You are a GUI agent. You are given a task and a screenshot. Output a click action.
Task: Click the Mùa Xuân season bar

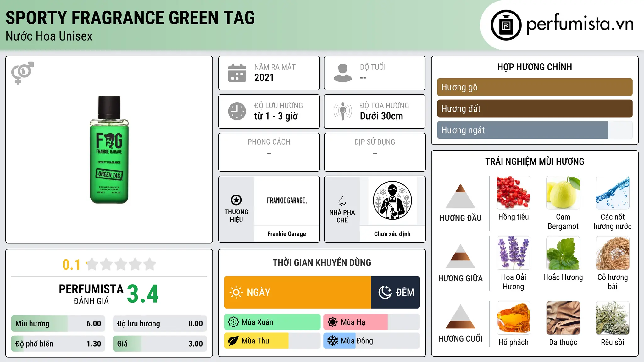[272, 322]
